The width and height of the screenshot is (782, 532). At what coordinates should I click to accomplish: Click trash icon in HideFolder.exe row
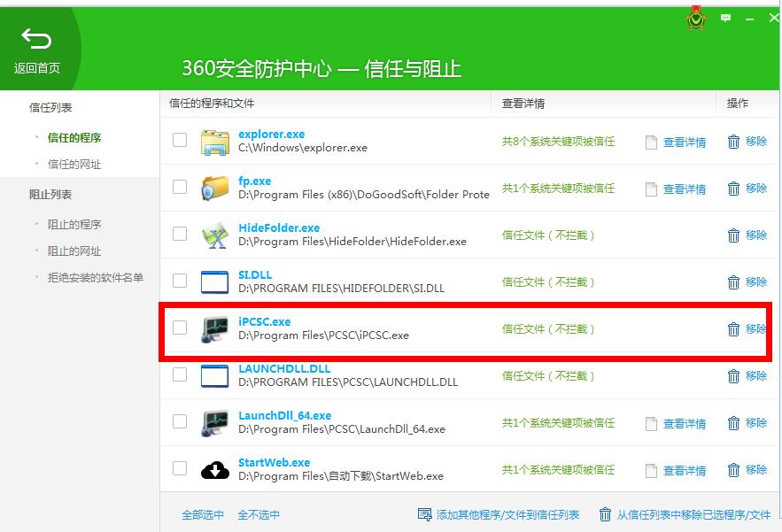(733, 235)
